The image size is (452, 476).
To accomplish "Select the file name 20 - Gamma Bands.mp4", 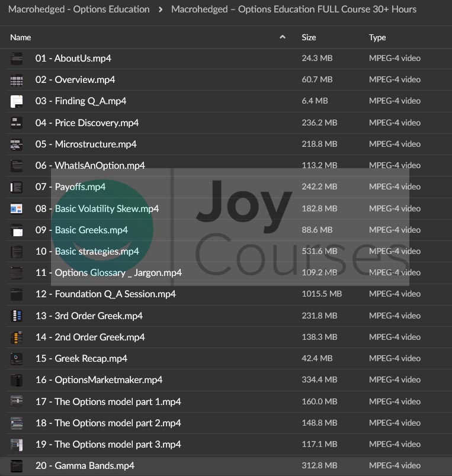I will point(85,466).
